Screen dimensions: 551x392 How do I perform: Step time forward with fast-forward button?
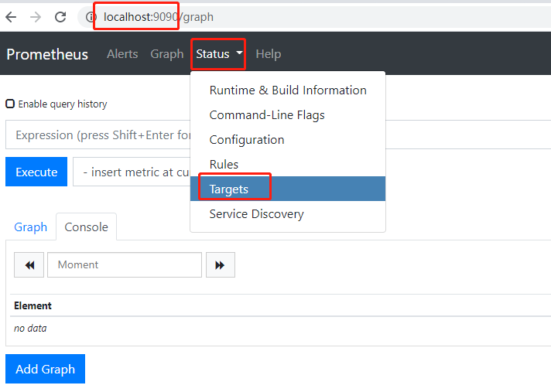(x=221, y=265)
